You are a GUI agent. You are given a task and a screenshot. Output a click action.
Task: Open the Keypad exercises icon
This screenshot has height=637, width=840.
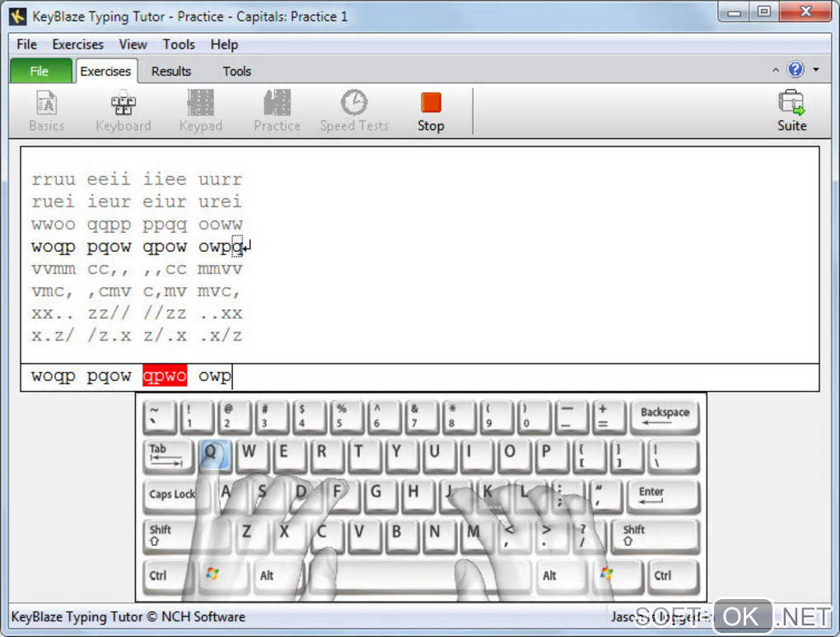point(200,111)
